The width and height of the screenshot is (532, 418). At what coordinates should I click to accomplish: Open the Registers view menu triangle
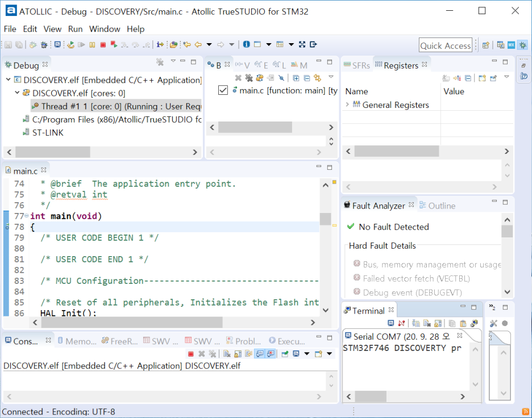tap(506, 77)
